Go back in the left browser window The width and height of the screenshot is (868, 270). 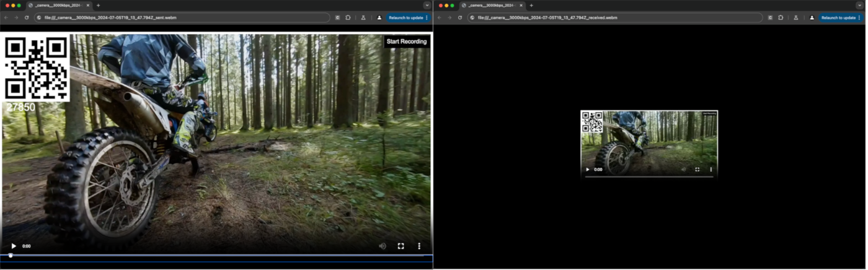(6, 17)
